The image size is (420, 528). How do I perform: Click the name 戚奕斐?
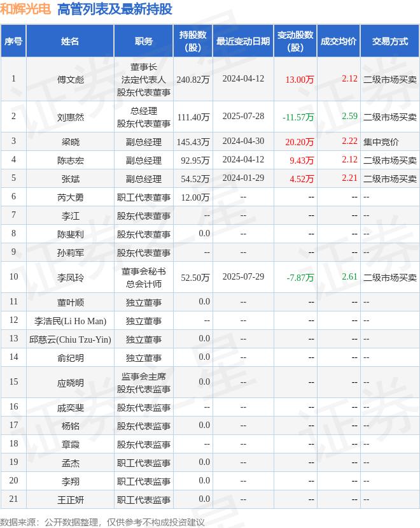click(71, 408)
